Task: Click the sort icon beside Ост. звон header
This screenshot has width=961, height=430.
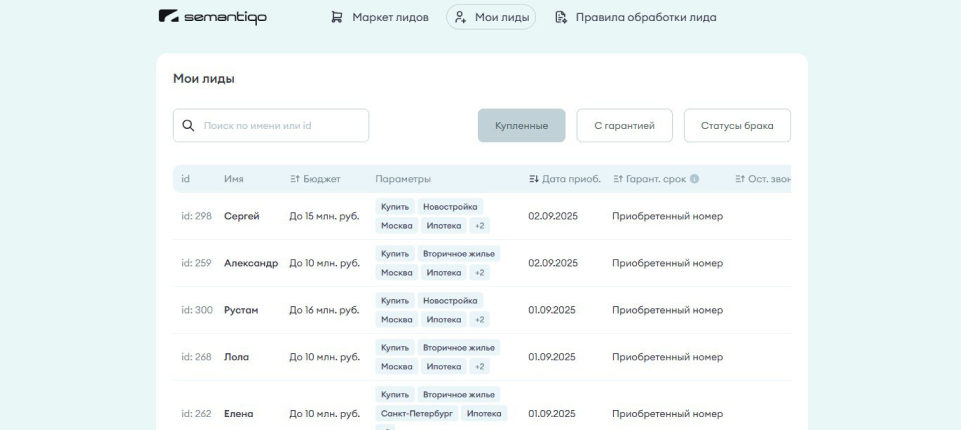Action: (740, 179)
